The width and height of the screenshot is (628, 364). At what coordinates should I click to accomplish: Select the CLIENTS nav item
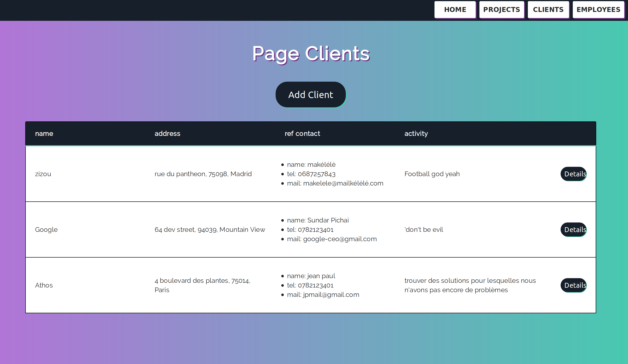coord(548,9)
